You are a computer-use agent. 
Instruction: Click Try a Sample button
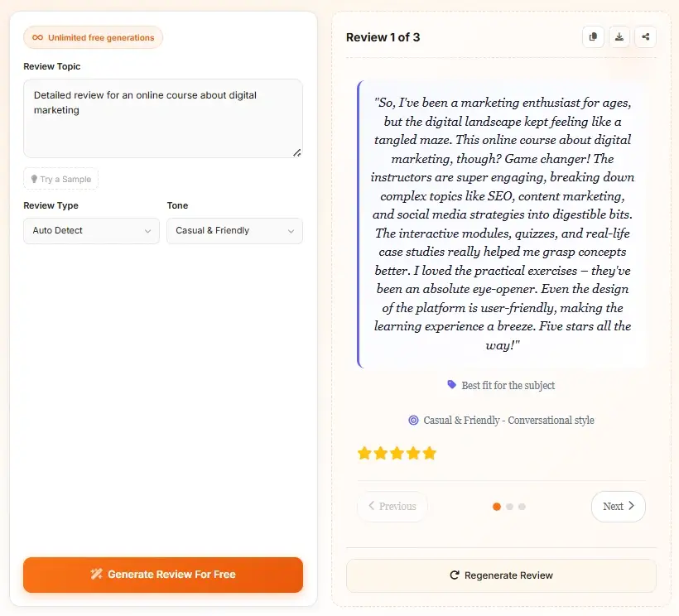coord(60,179)
